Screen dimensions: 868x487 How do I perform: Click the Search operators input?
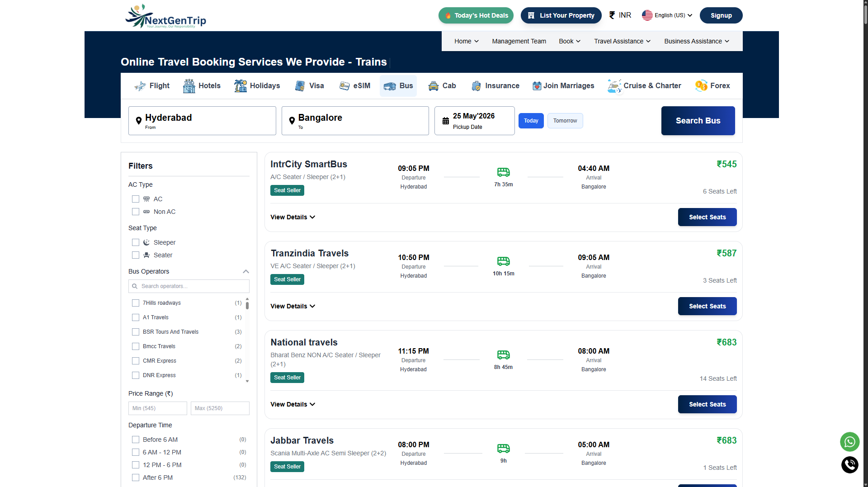tap(189, 286)
